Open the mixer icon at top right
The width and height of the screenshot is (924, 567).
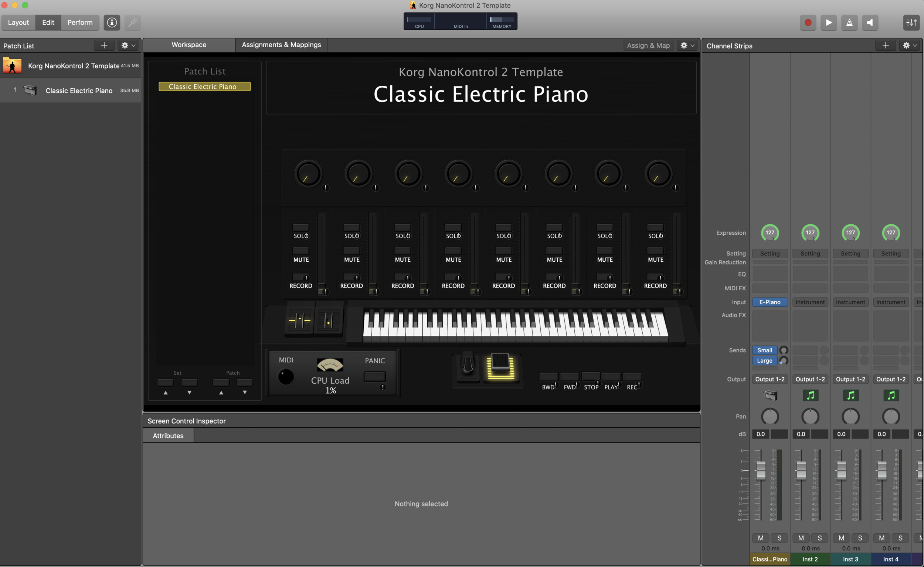(x=911, y=23)
